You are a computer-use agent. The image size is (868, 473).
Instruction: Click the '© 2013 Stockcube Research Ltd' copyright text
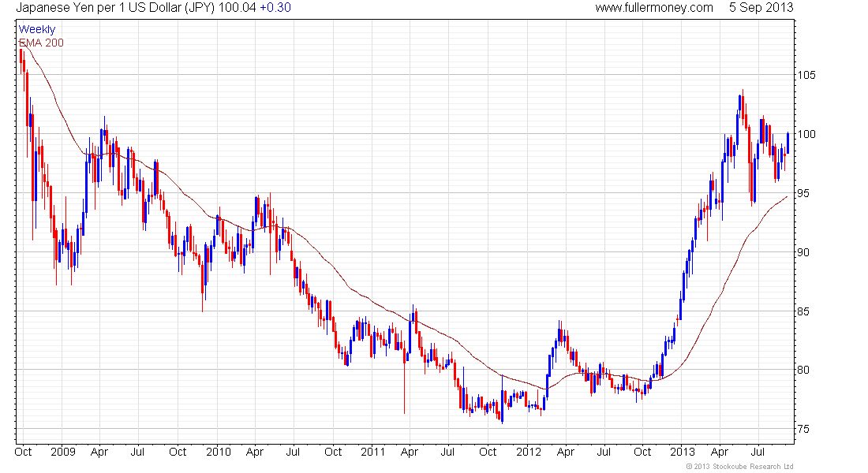(739, 467)
